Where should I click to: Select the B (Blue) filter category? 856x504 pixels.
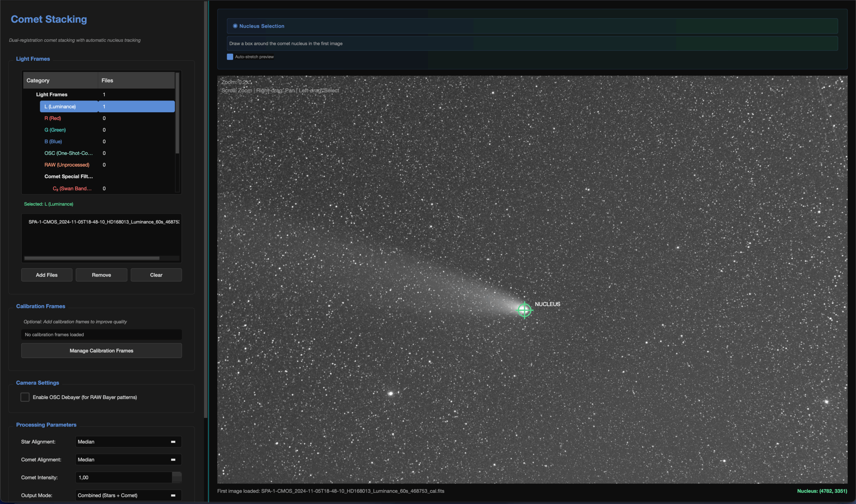coord(53,141)
